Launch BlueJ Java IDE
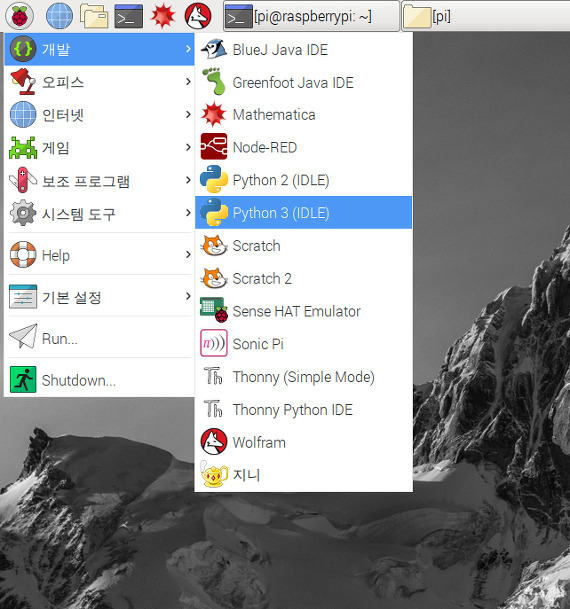 (x=303, y=49)
